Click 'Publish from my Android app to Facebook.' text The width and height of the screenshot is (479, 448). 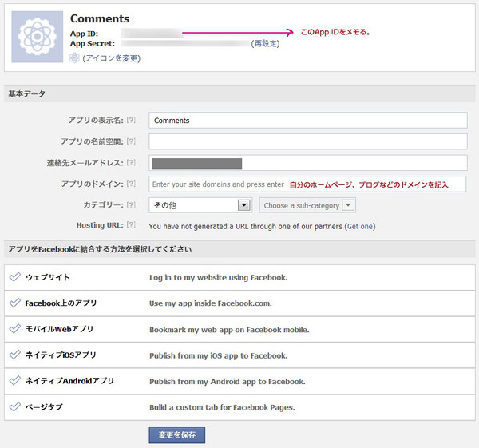[227, 382]
